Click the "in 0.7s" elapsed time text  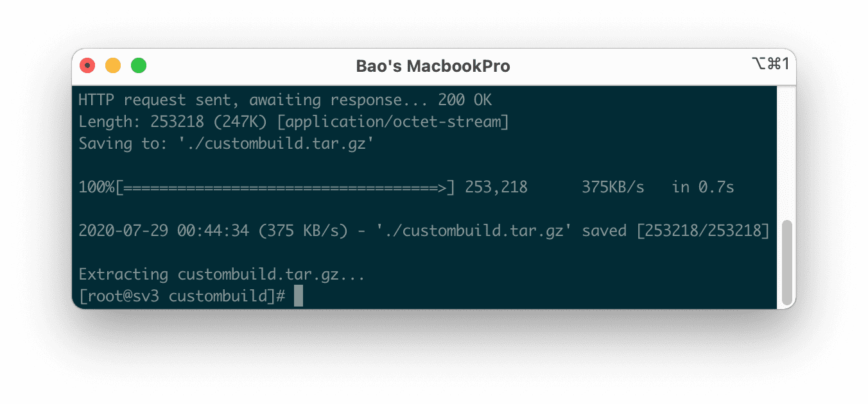coord(703,187)
